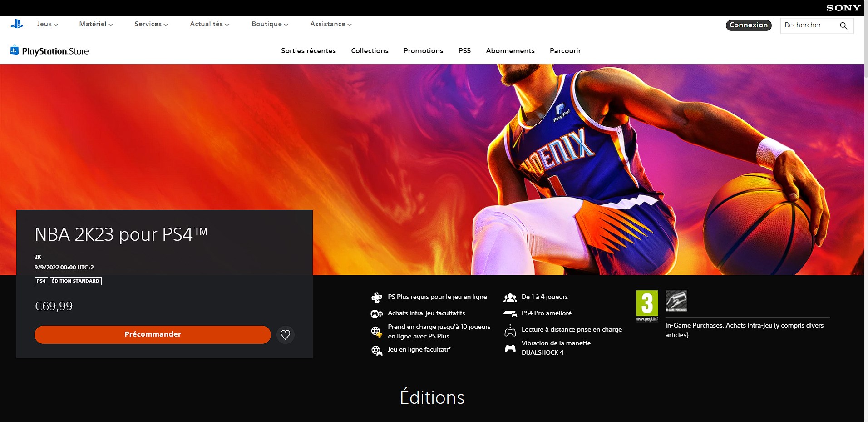The width and height of the screenshot is (868, 422).
Task: Toggle the heart wishlist button
Action: (285, 335)
